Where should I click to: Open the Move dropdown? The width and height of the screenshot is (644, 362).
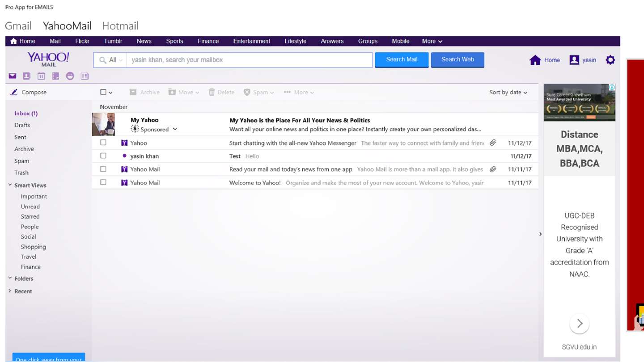click(184, 92)
